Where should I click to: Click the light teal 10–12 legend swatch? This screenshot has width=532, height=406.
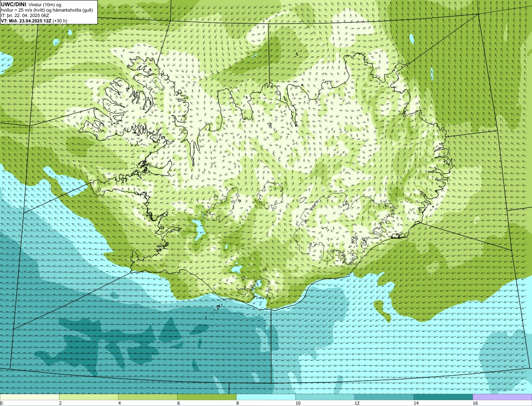point(325,397)
